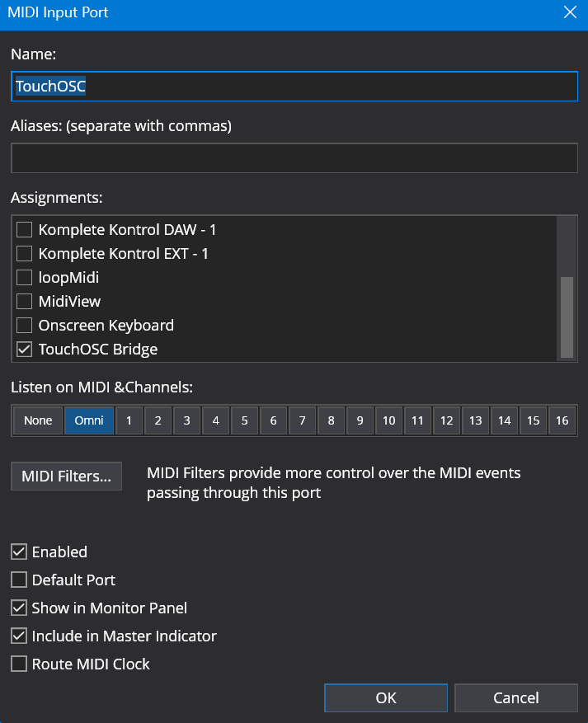Check the Komplete Kontrol EXT - 1 assignment
588x723 pixels.
[25, 253]
